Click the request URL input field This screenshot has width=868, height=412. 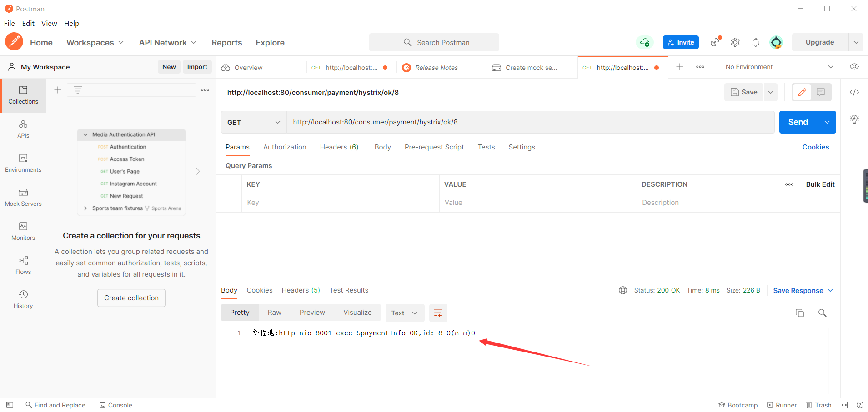click(x=530, y=122)
